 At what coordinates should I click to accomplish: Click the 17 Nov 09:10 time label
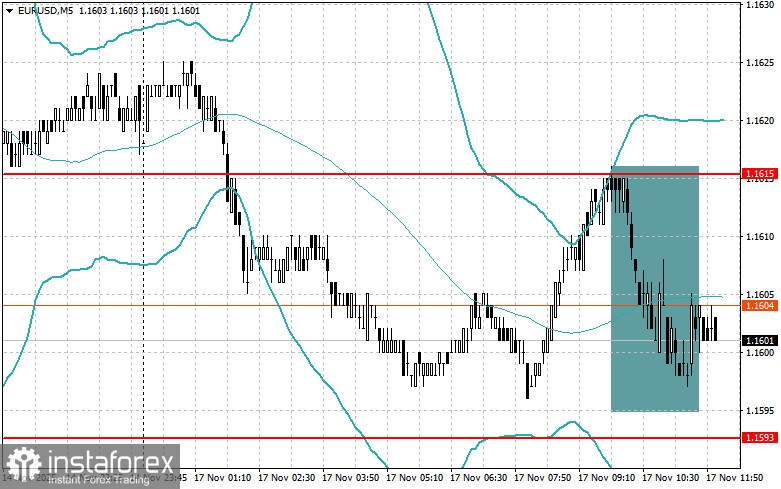click(606, 478)
